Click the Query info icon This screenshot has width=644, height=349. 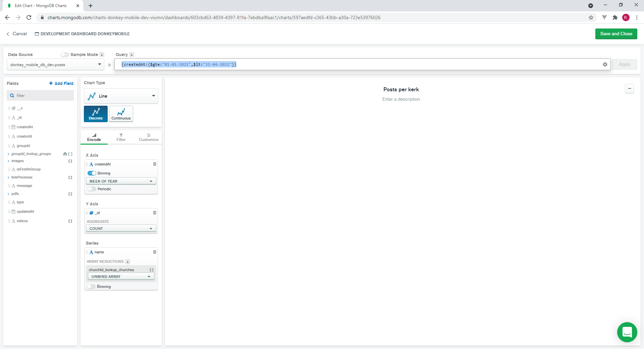click(x=132, y=54)
